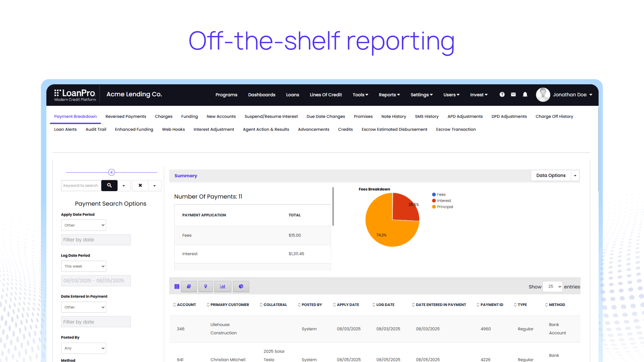644x362 pixels.
Task: Open the Audit Trail tab
Action: 96,129
